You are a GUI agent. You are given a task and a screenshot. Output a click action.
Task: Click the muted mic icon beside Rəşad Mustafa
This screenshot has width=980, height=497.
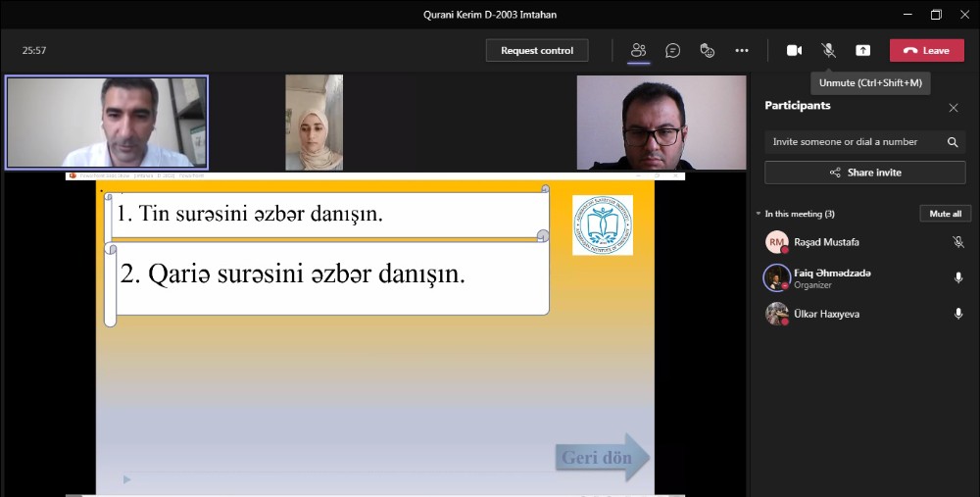point(958,242)
